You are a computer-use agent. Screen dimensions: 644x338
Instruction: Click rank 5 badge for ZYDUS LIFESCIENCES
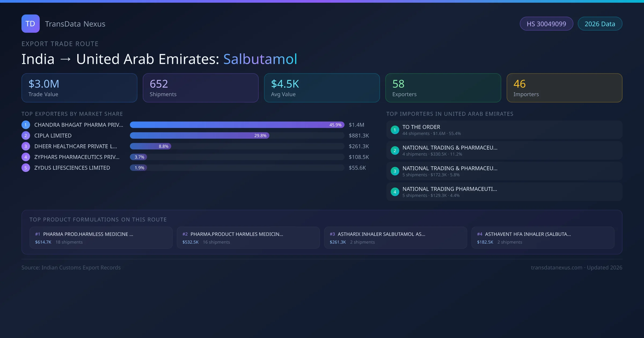pos(26,168)
